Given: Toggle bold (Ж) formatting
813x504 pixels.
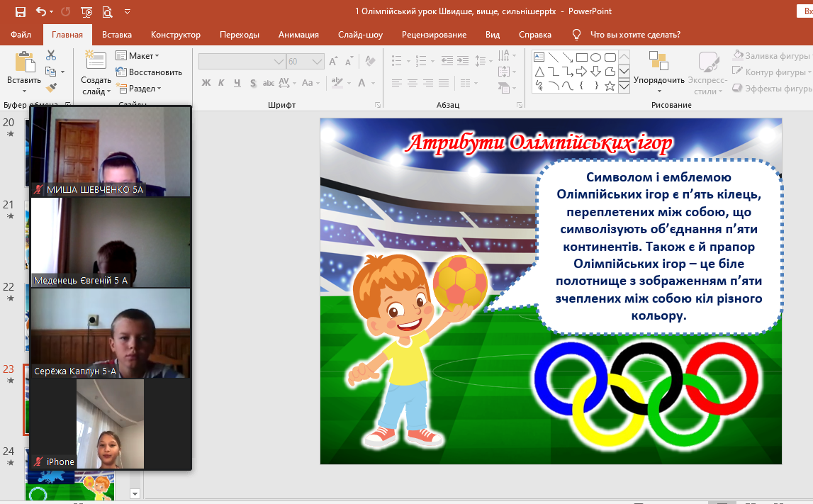Looking at the screenshot, I should pyautogui.click(x=206, y=83).
